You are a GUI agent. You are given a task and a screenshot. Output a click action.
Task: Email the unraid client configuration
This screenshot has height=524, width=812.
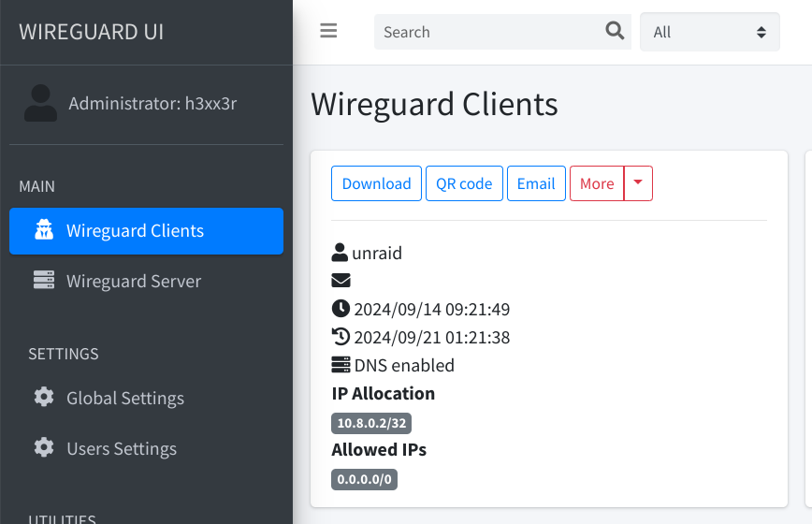tap(536, 183)
